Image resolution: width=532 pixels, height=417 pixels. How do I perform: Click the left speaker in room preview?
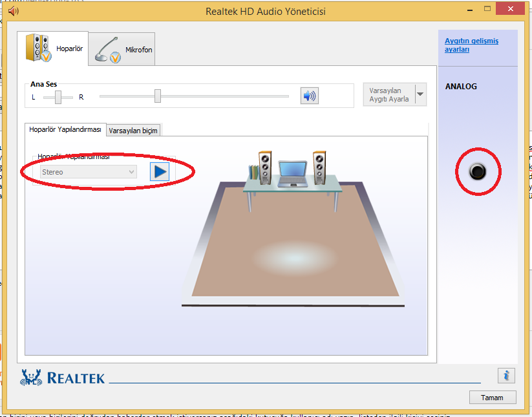click(265, 167)
